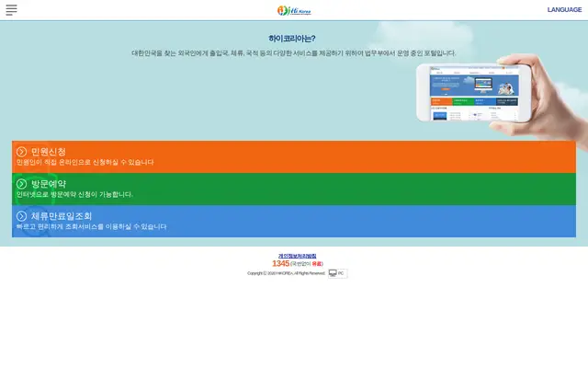Click text 인터넷으로 방문예약 신청이 가능합니다
The image size is (588, 368).
pos(74,194)
